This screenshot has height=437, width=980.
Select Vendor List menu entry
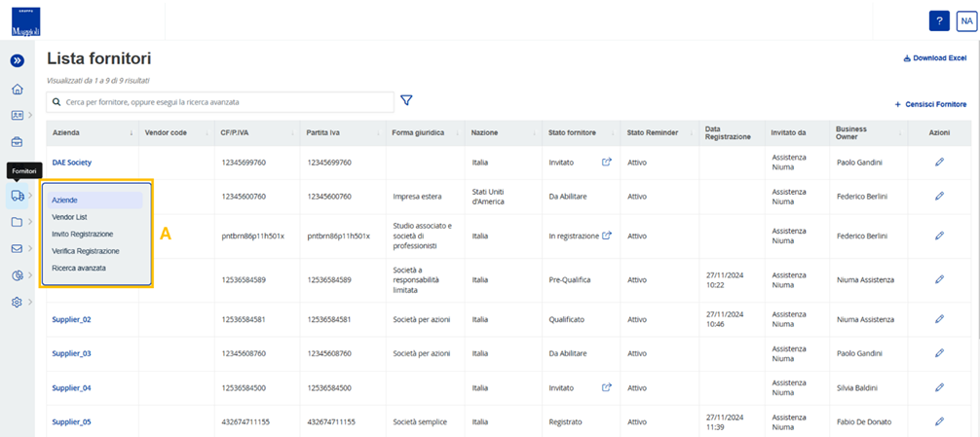[x=69, y=217]
